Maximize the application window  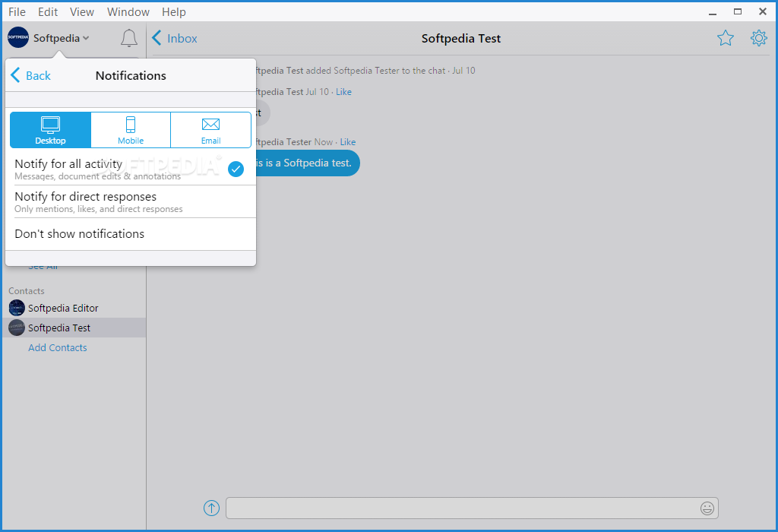[738, 12]
